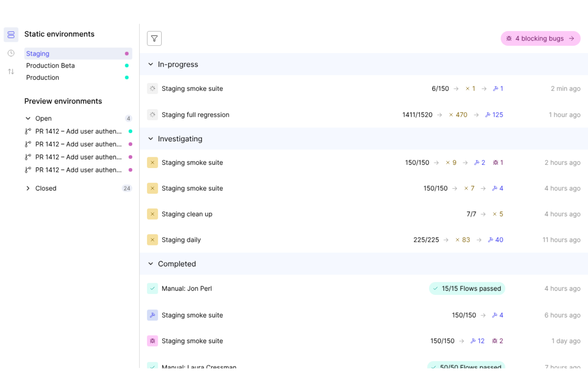Image resolution: width=588 pixels, height=392 pixels.
Task: Switch to the Production environment
Action: pos(43,77)
